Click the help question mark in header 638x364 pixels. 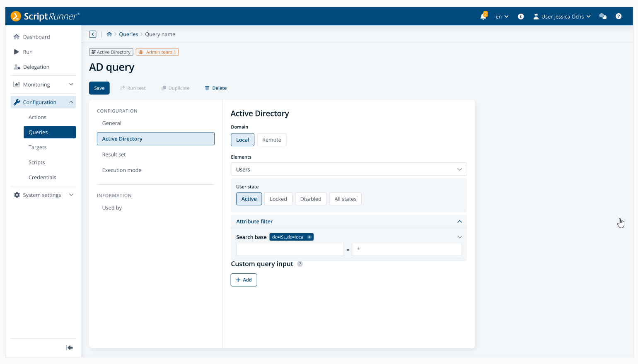pos(619,17)
